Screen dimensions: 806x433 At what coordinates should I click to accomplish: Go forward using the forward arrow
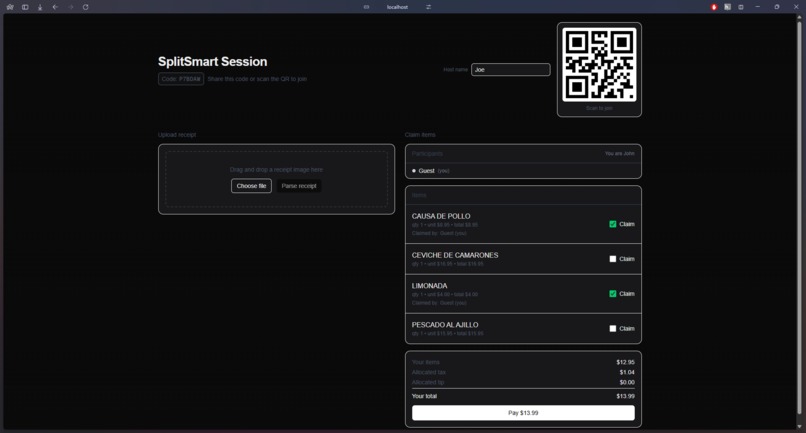[x=71, y=7]
